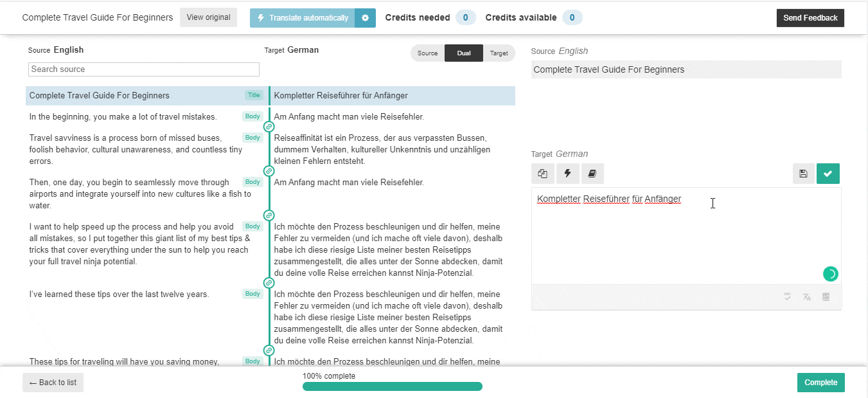Click the Translate automatically button
Screen dimensions: 868x398
[303, 18]
